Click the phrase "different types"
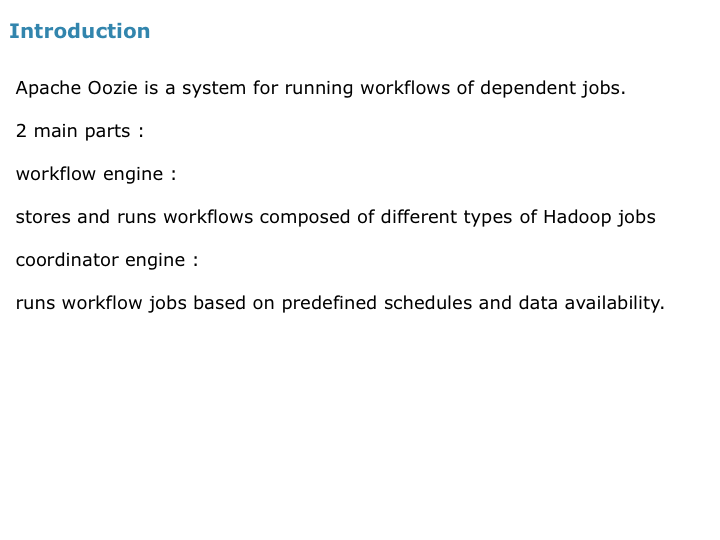 pyautogui.click(x=446, y=217)
